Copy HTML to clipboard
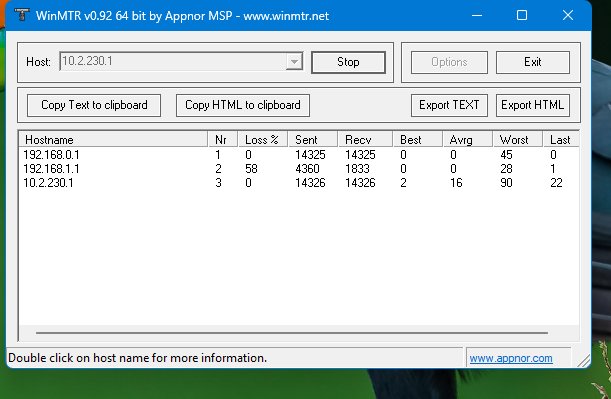 (x=243, y=105)
